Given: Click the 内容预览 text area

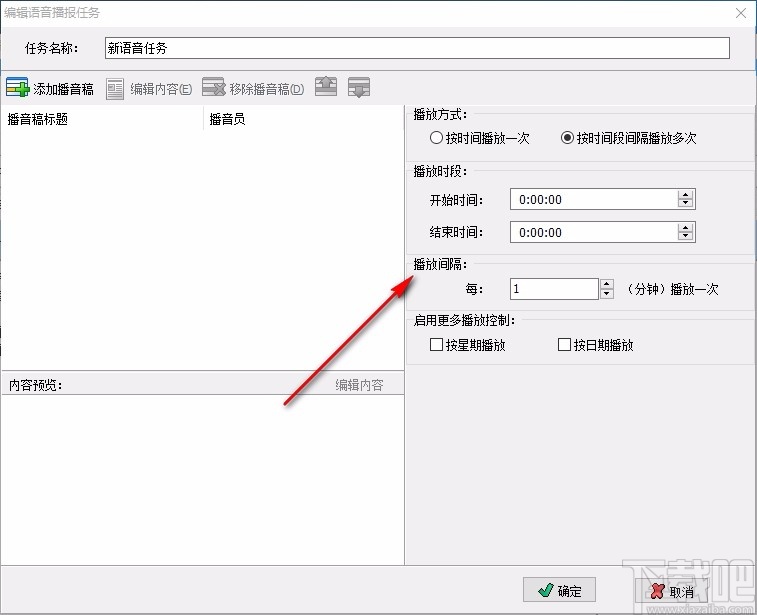Looking at the screenshot, I should coord(202,479).
